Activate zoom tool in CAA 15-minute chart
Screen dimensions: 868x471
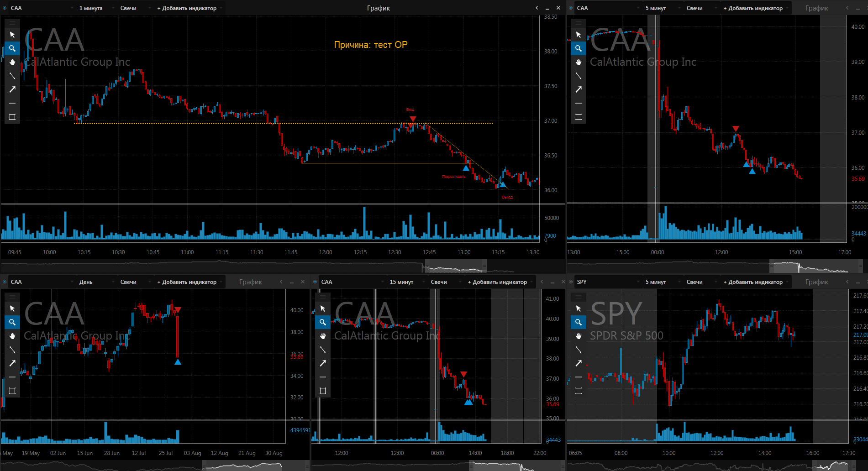tap(323, 322)
